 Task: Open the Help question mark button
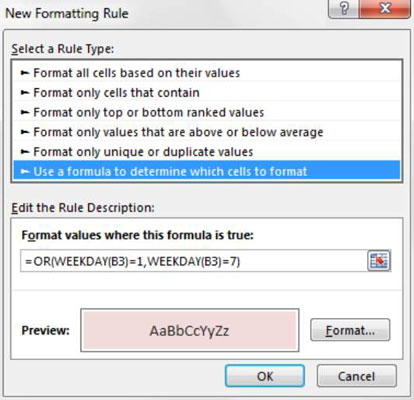(x=344, y=9)
